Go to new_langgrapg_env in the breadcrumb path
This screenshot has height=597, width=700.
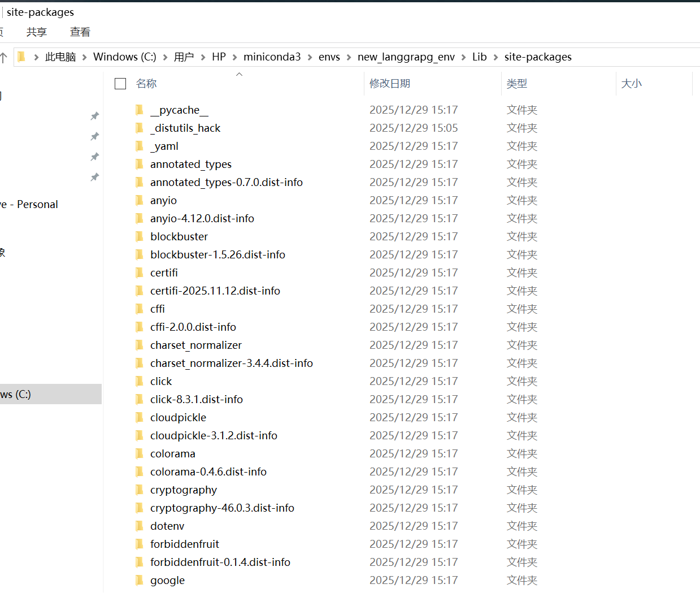(406, 57)
